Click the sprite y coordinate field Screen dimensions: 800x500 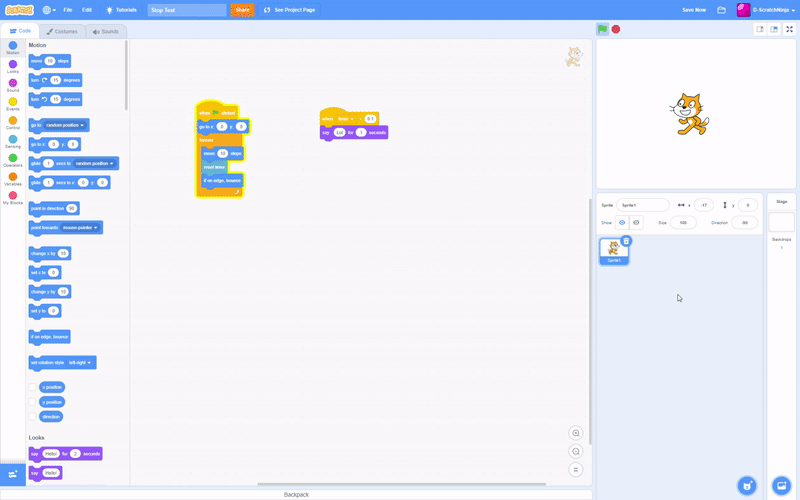click(748, 205)
